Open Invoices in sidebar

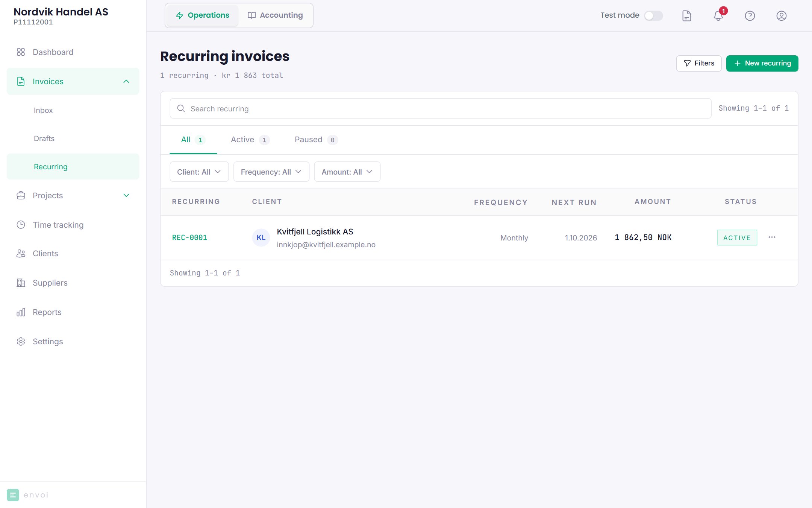[73, 81]
